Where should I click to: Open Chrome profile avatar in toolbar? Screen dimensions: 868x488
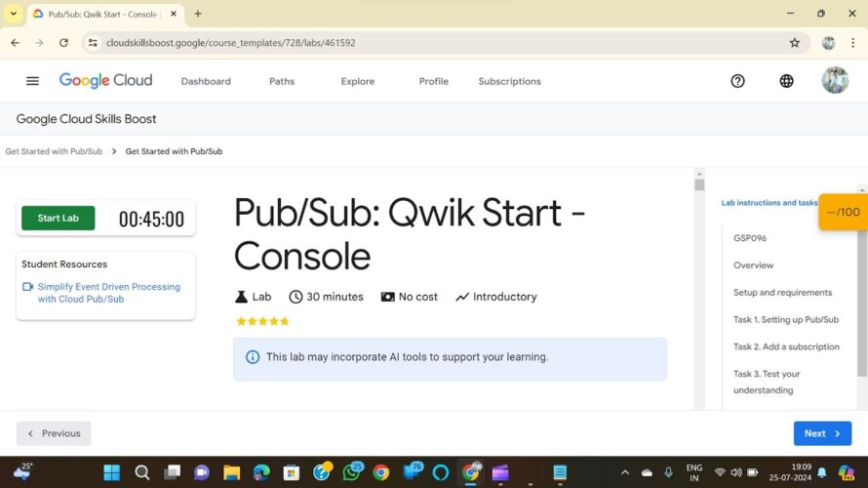[828, 43]
